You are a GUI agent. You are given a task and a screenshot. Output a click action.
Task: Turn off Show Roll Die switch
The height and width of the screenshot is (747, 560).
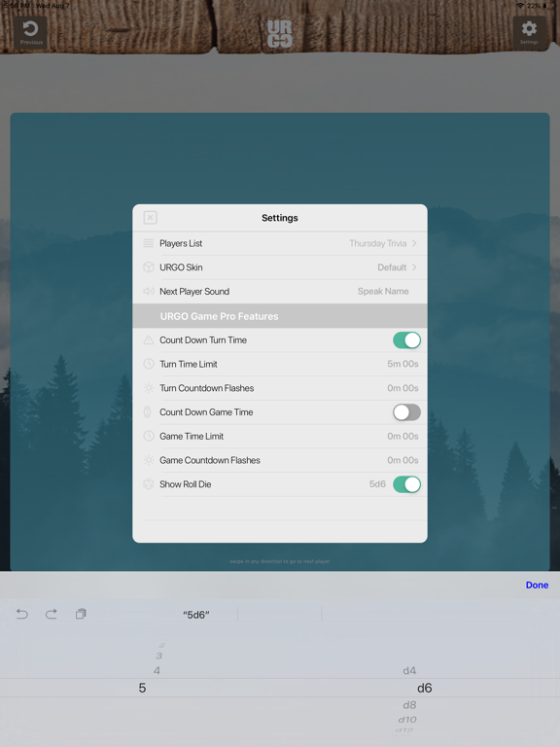tap(406, 484)
